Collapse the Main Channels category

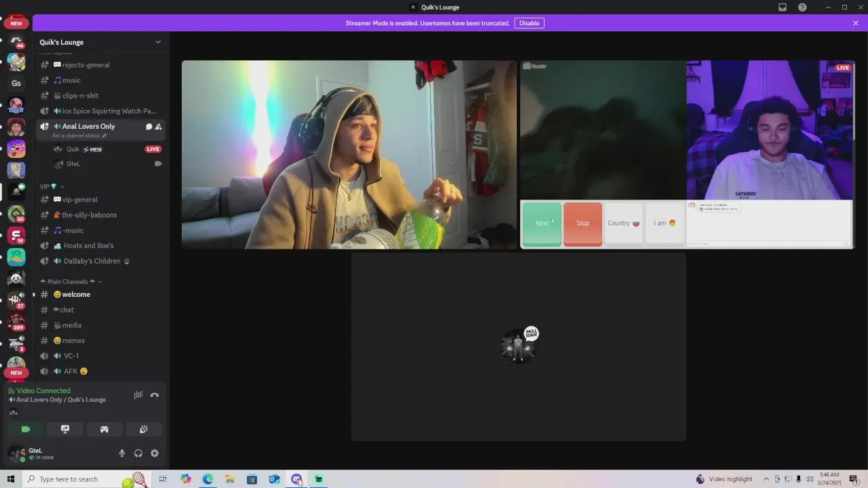click(71, 281)
